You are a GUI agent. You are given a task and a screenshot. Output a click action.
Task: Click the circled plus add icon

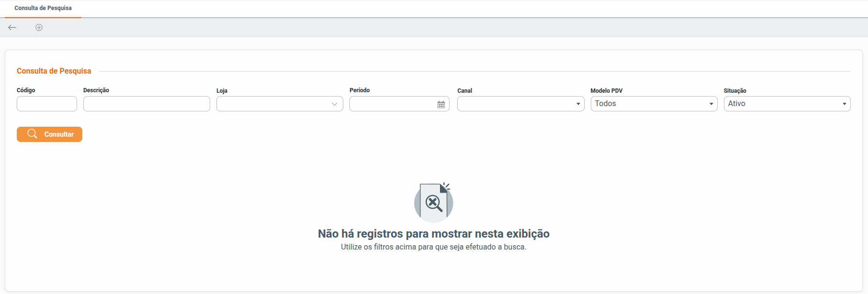pos(39,28)
